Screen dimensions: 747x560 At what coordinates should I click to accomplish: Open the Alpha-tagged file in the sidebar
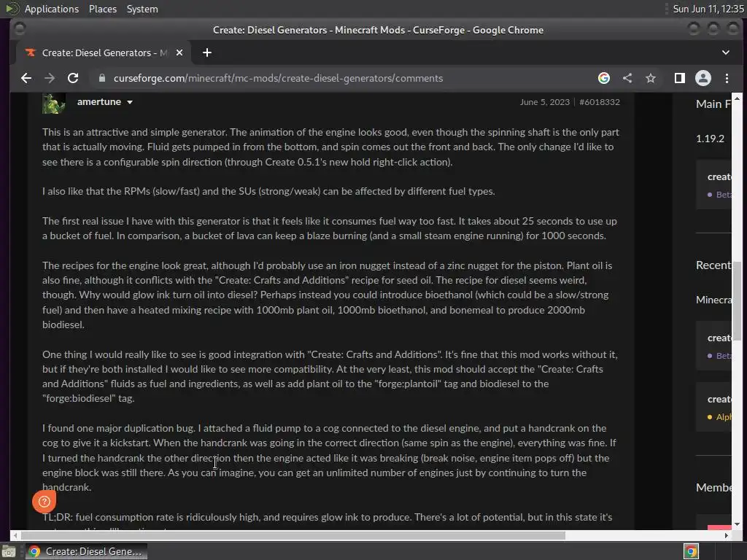713,408
